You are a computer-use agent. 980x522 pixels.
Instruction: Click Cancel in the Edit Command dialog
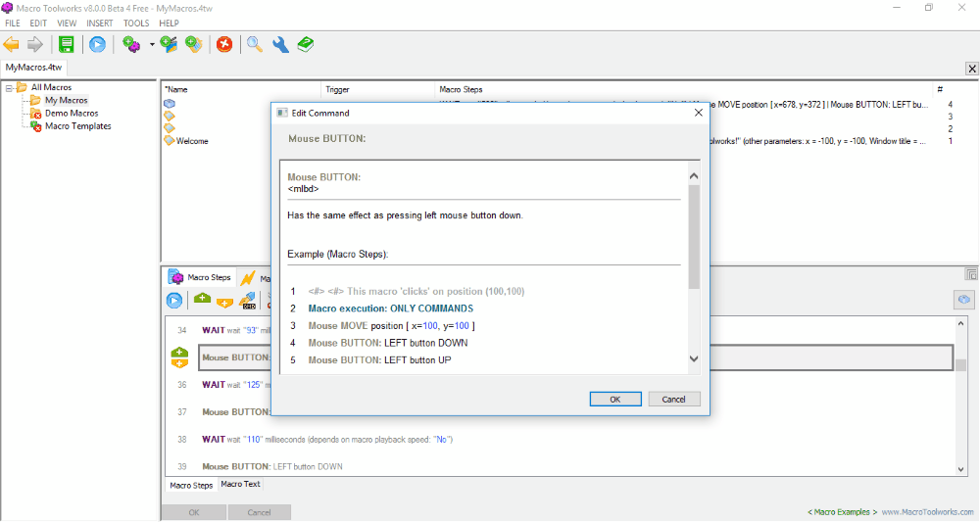pyautogui.click(x=674, y=399)
